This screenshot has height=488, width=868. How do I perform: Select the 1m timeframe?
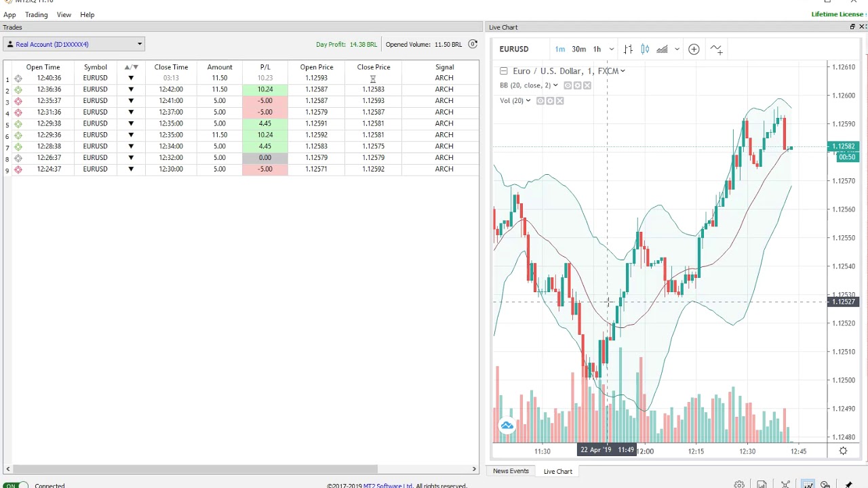(559, 49)
